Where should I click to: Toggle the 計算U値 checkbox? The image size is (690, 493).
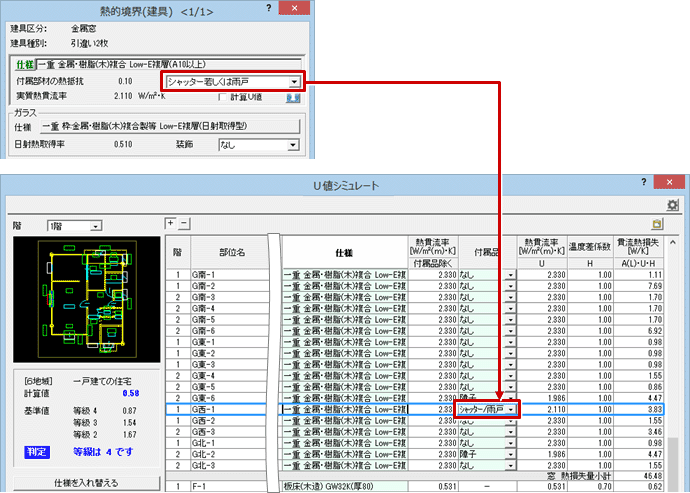pyautogui.click(x=223, y=97)
